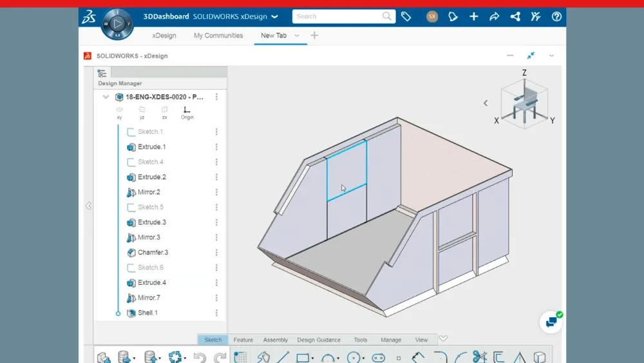Screen dimensions: 644x363
Task: Open the 3DDashboard title dropdown chevron
Action: [275, 17]
